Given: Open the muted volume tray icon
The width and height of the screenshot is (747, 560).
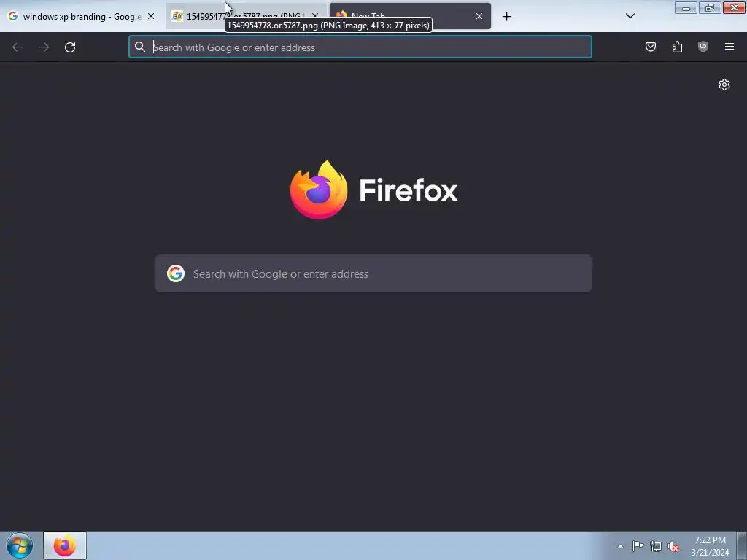Looking at the screenshot, I should pos(673,547).
